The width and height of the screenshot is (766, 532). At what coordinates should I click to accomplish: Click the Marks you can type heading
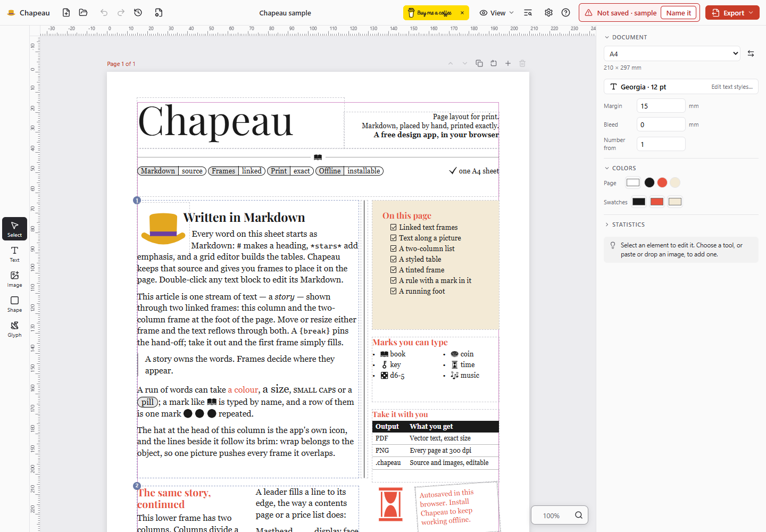pos(410,342)
